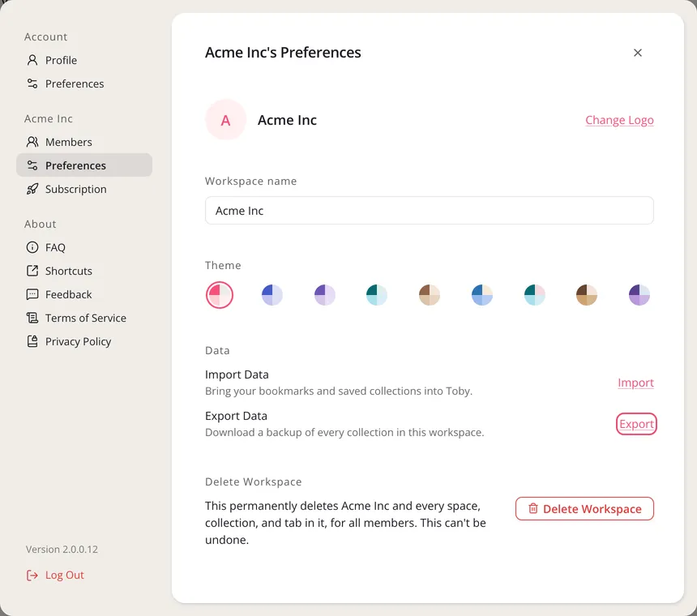Click the Export link

coord(636,424)
